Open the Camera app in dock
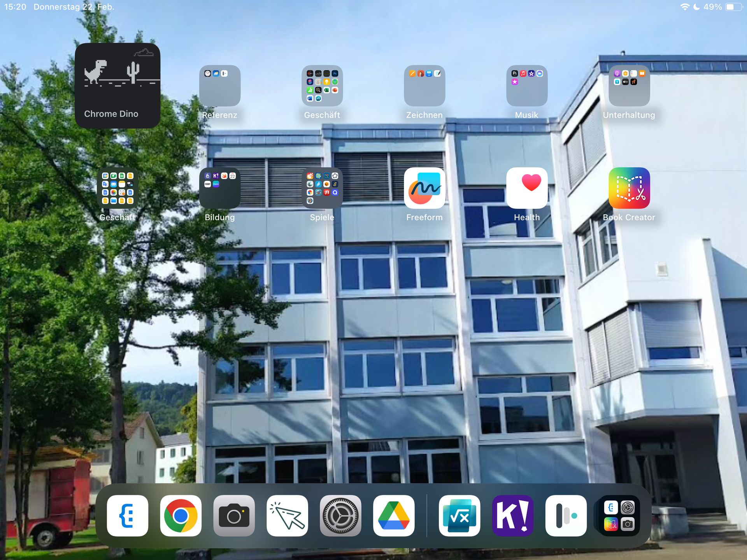The image size is (747, 560). tap(234, 516)
